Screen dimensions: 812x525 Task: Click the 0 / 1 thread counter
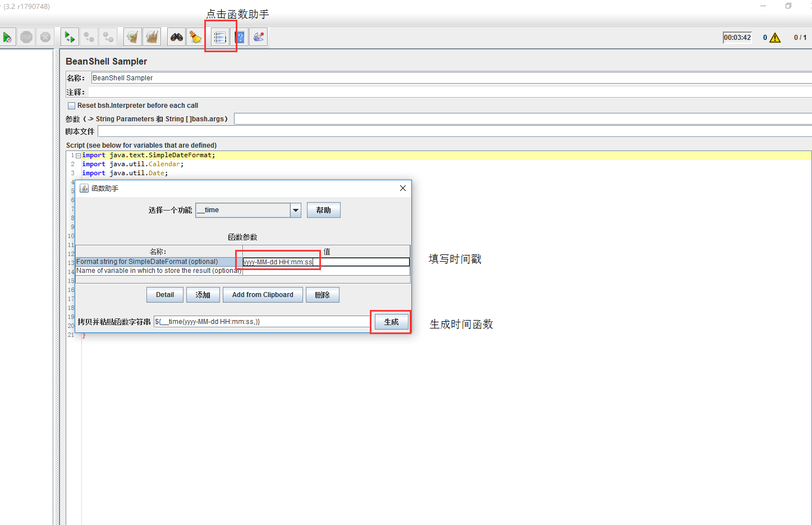(x=800, y=38)
